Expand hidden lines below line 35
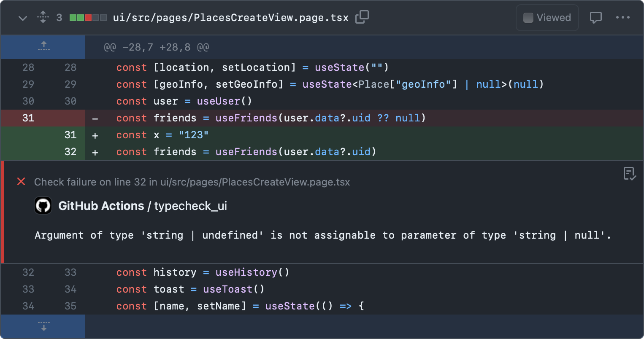 pos(43,326)
